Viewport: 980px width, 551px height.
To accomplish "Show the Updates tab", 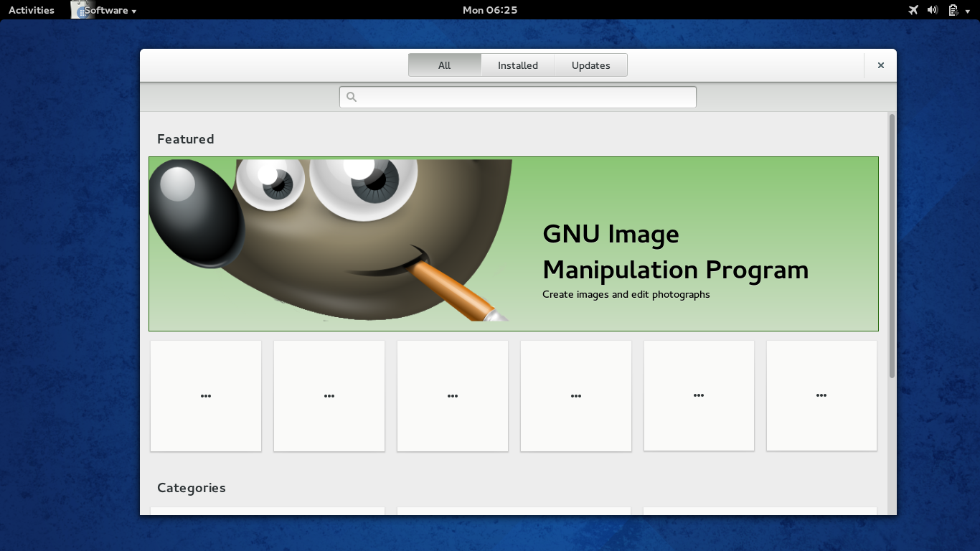I will click(591, 65).
